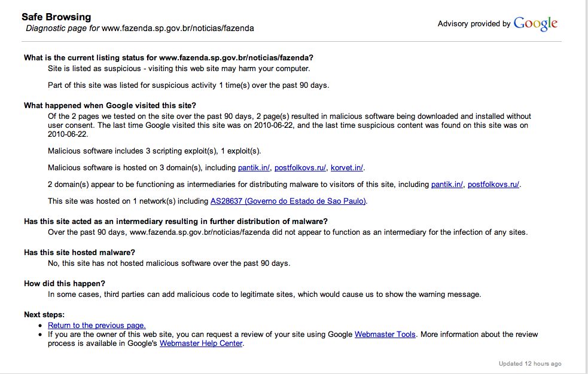Viewport: 588px width, 374px height.
Task: Click the intermediary distribution question heading
Action: coord(176,222)
